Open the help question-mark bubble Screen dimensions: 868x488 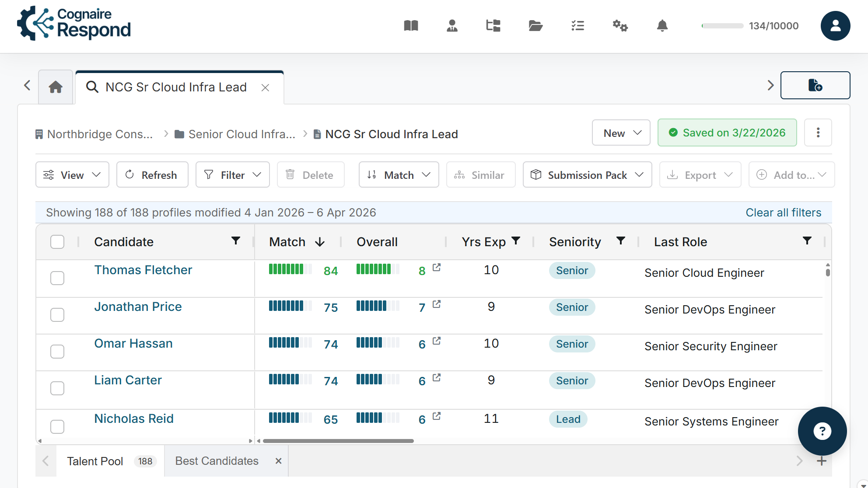pyautogui.click(x=822, y=431)
